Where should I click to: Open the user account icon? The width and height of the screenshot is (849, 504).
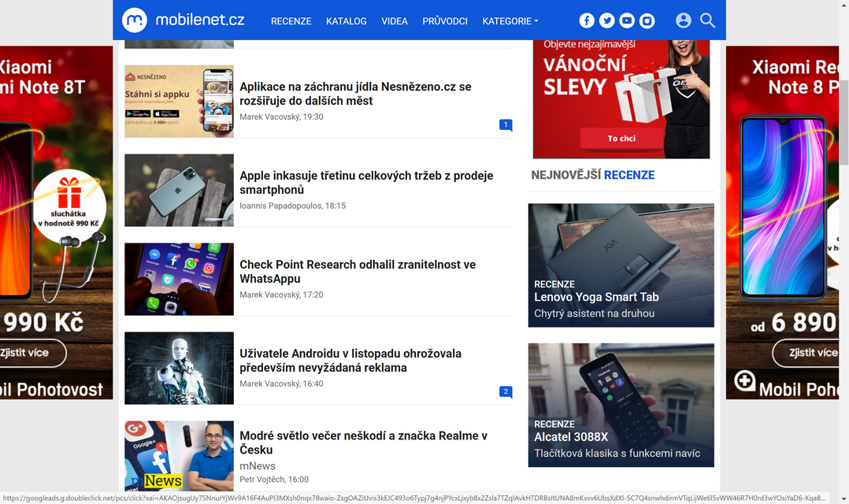pos(684,20)
